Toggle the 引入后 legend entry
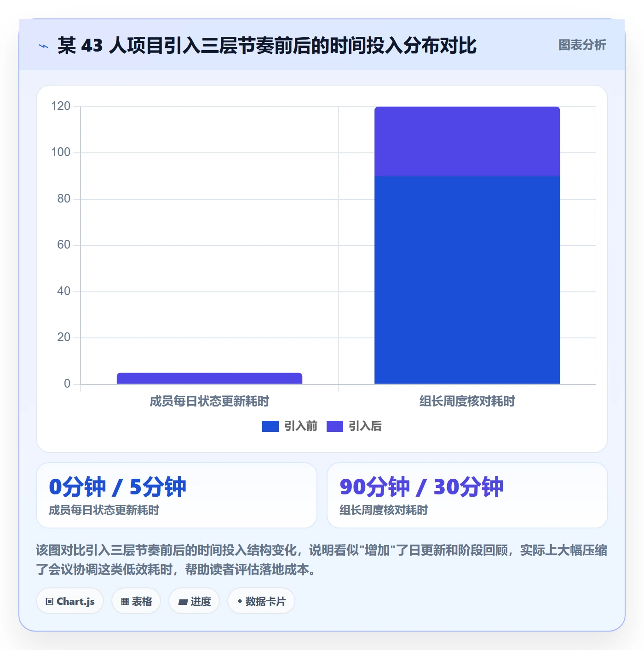This screenshot has height=650, width=644. point(354,426)
